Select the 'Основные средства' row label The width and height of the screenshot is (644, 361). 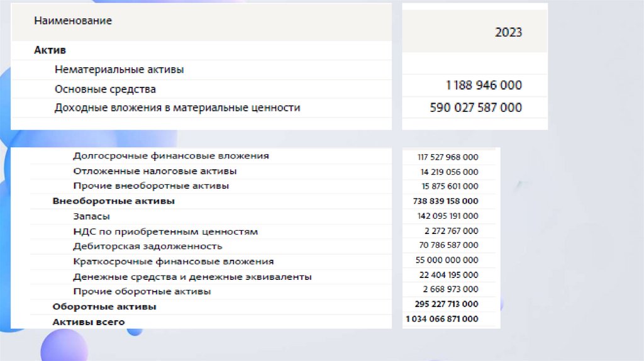[x=105, y=89]
